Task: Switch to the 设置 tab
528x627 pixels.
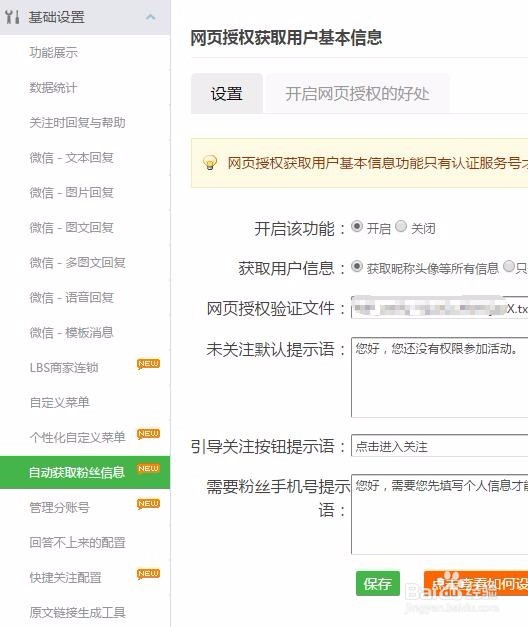Action: tap(227, 94)
